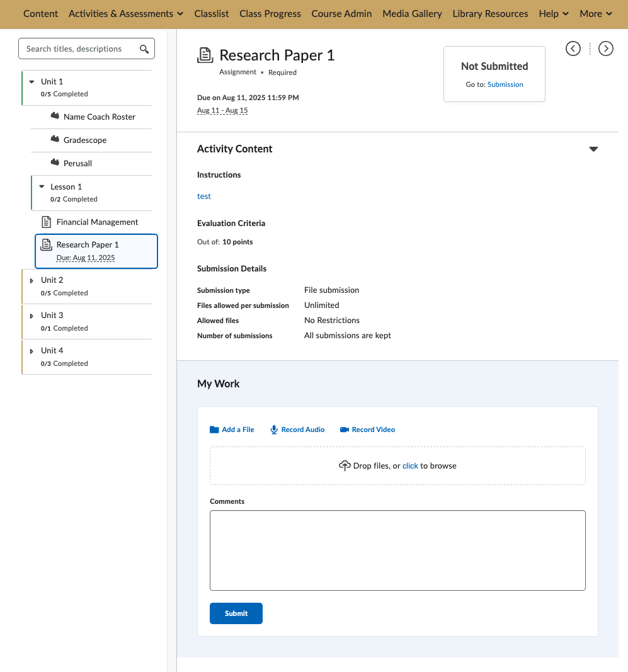Collapse the Unit 1 module
This screenshot has height=672, width=628.
31,82
